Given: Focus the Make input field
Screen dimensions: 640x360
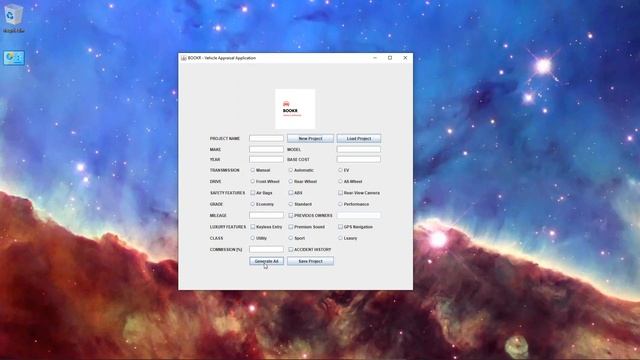Looking at the screenshot, I should point(266,149).
